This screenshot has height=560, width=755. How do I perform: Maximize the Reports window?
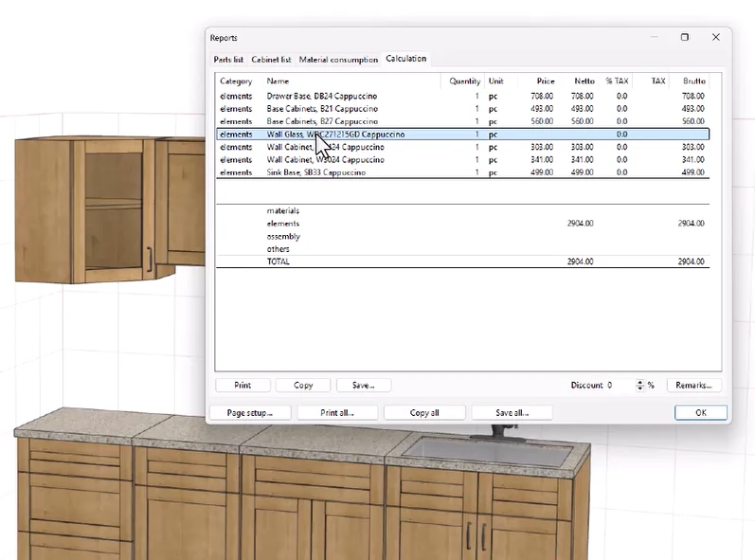pos(685,37)
